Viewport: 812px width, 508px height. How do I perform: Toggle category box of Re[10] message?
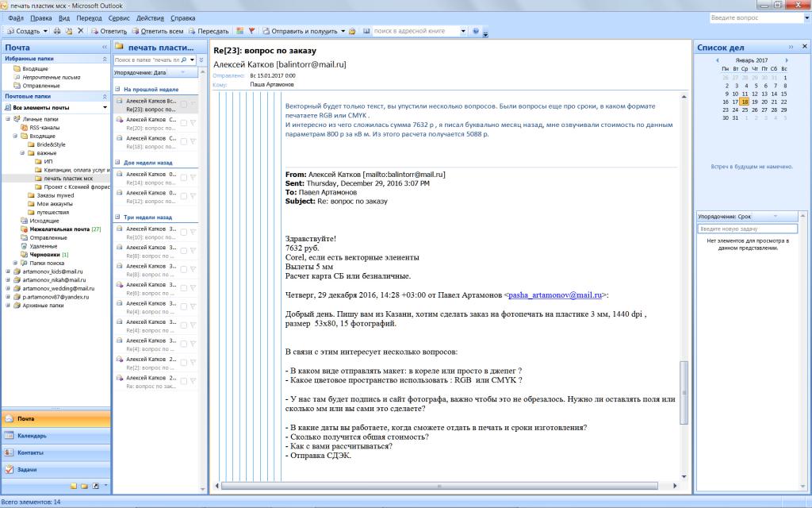[x=183, y=233]
